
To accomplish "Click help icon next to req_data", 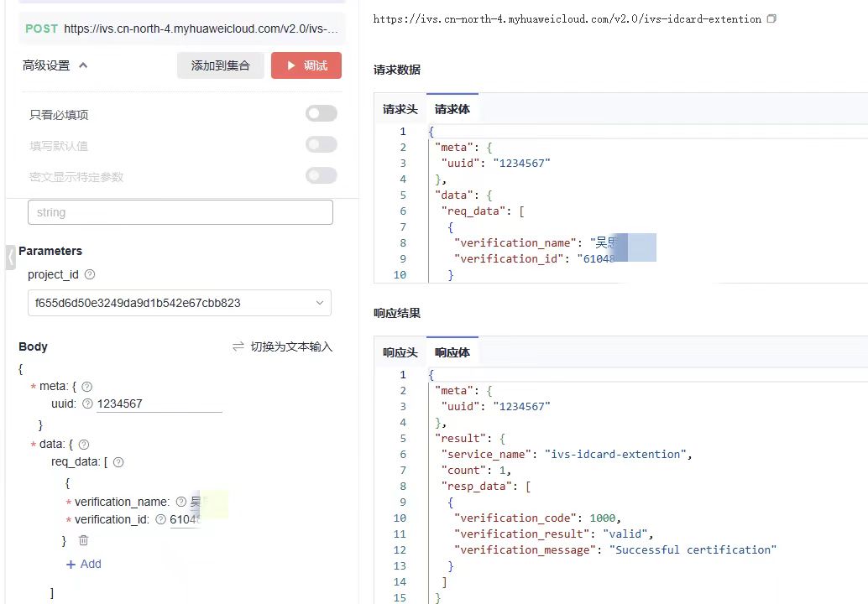I will click(x=118, y=462).
